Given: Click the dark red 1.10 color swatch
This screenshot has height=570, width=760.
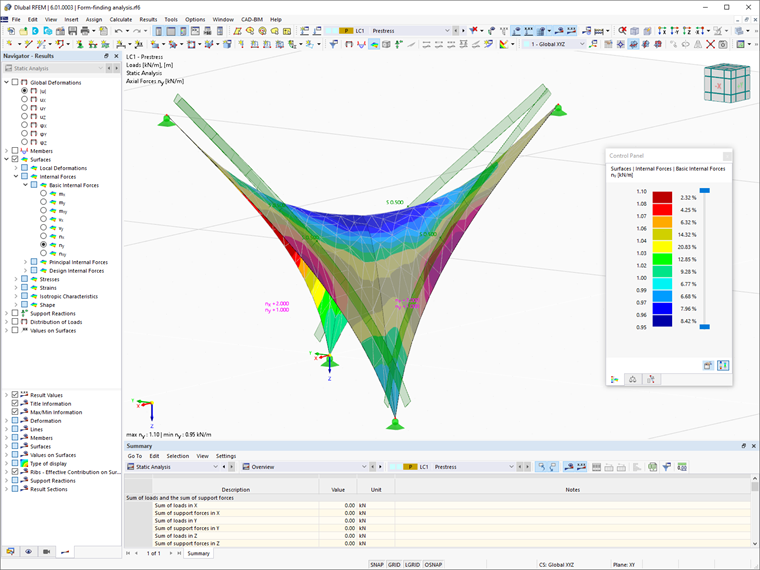Looking at the screenshot, I should 662,197.
